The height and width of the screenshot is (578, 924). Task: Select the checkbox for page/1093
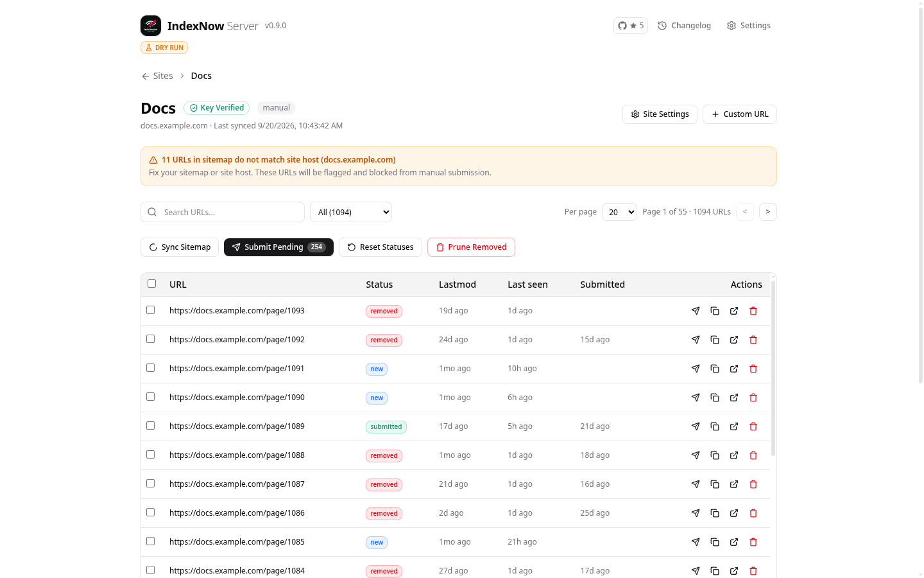151,310
